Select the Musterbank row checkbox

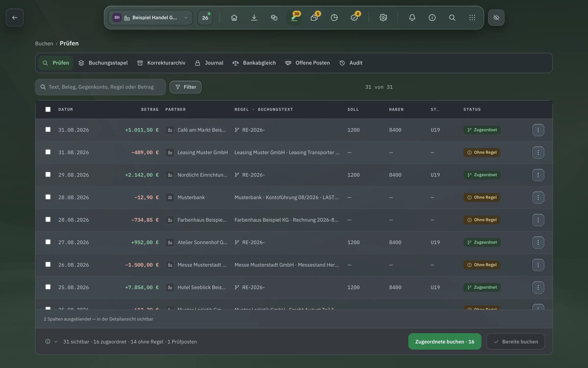pyautogui.click(x=48, y=197)
